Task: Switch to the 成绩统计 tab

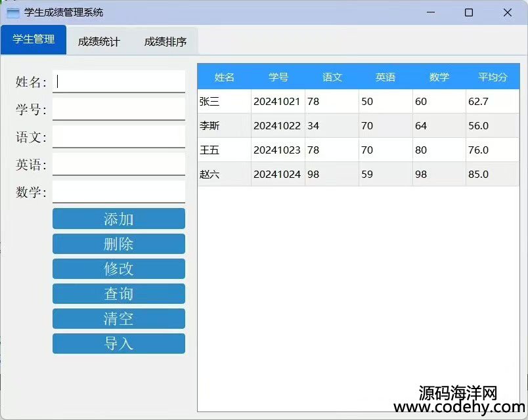Action: (99, 41)
